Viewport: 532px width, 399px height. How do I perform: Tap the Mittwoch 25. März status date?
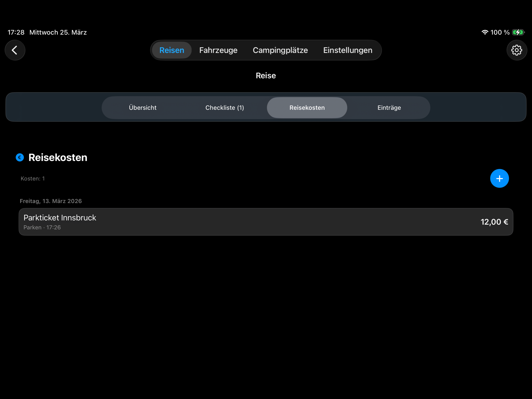coord(58,32)
